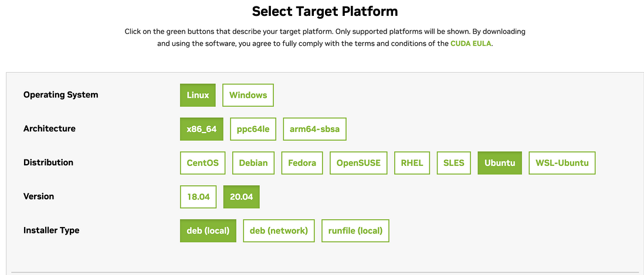
Task: Select SLES distribution
Action: (454, 163)
